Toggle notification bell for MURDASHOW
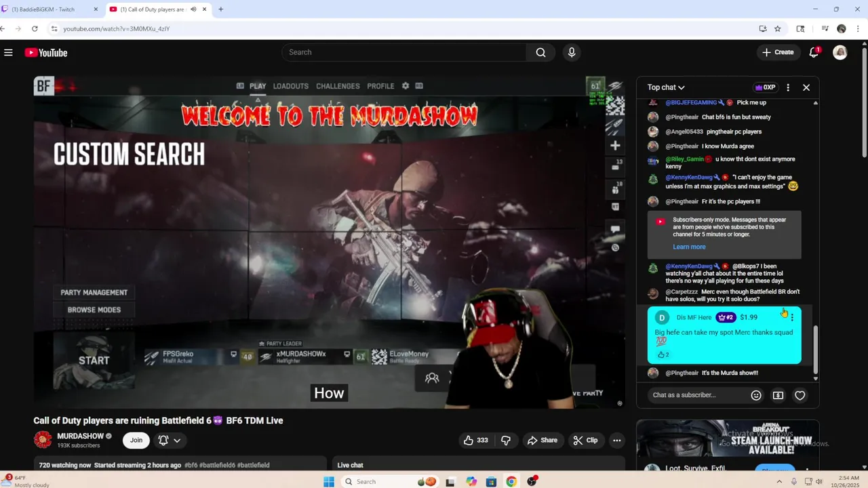 [163, 440]
